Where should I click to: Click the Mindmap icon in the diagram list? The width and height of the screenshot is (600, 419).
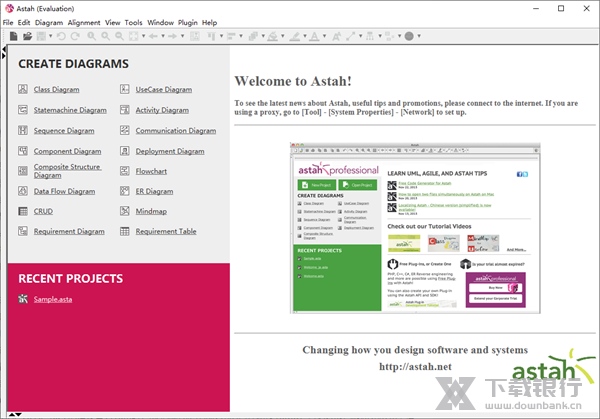click(125, 212)
